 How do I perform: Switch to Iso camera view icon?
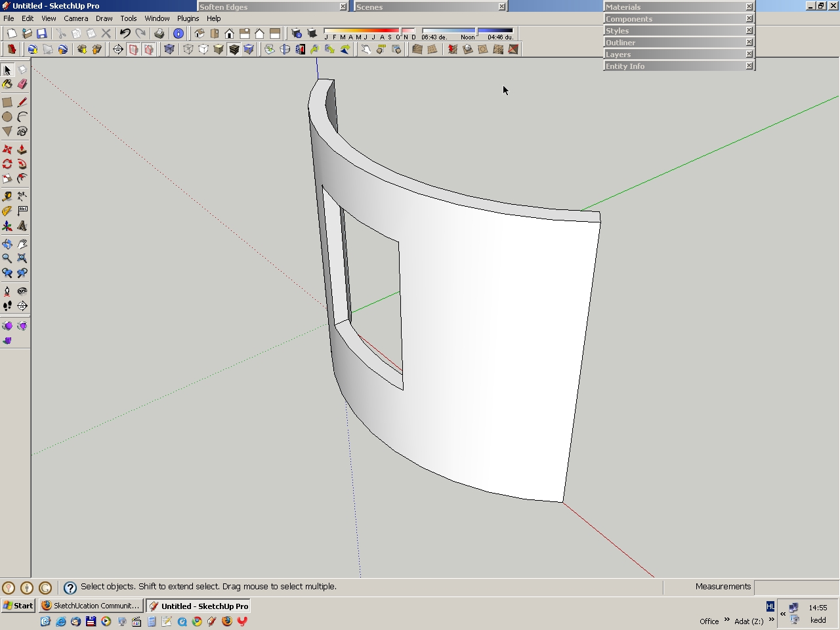coord(199,33)
